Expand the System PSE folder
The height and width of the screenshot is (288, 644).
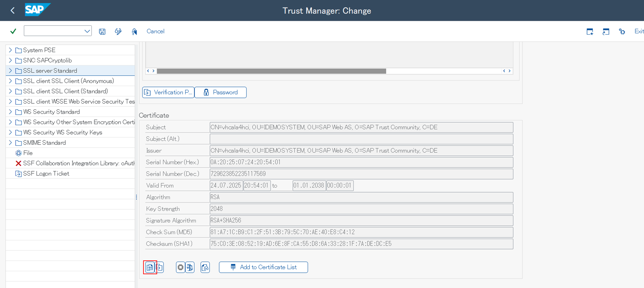pyautogui.click(x=10, y=50)
